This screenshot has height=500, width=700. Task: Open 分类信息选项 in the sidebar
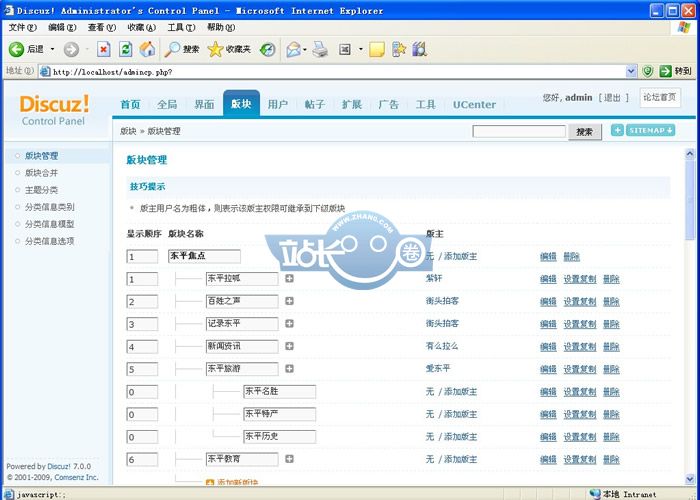click(x=50, y=241)
